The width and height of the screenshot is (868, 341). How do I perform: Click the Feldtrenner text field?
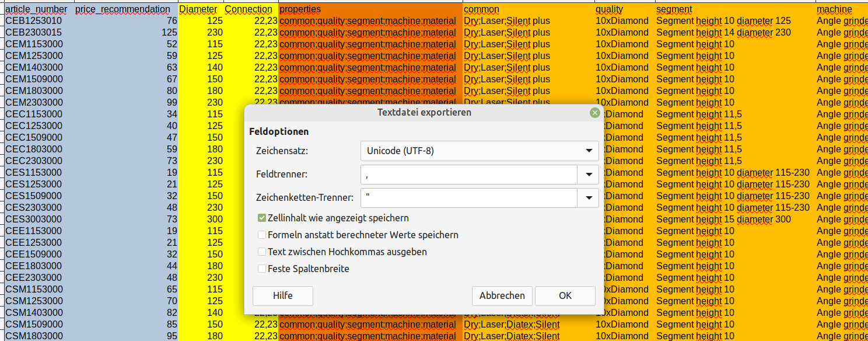point(468,174)
